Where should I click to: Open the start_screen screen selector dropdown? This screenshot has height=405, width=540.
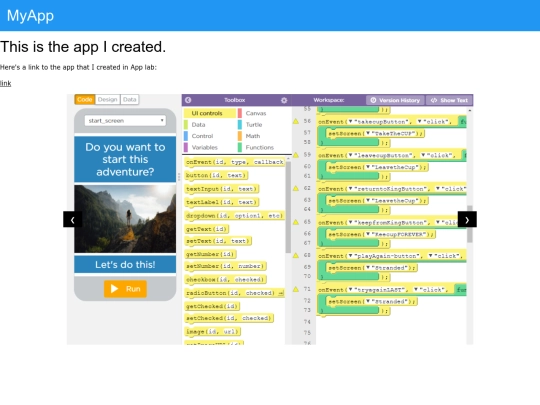[x=125, y=121]
